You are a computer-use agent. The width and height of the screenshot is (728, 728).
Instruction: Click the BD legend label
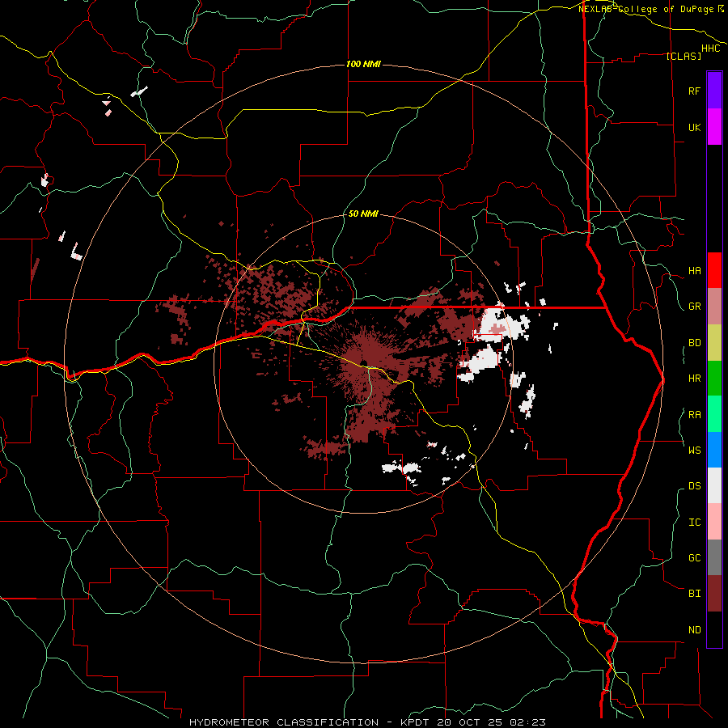click(x=694, y=343)
